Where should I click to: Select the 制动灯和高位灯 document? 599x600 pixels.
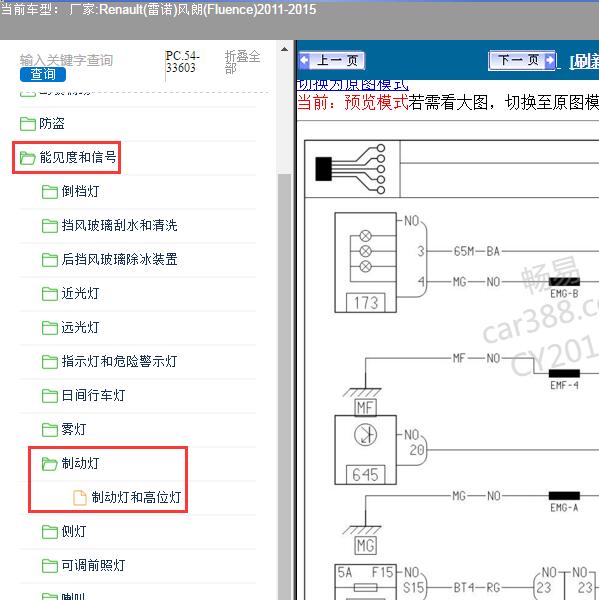click(x=136, y=497)
